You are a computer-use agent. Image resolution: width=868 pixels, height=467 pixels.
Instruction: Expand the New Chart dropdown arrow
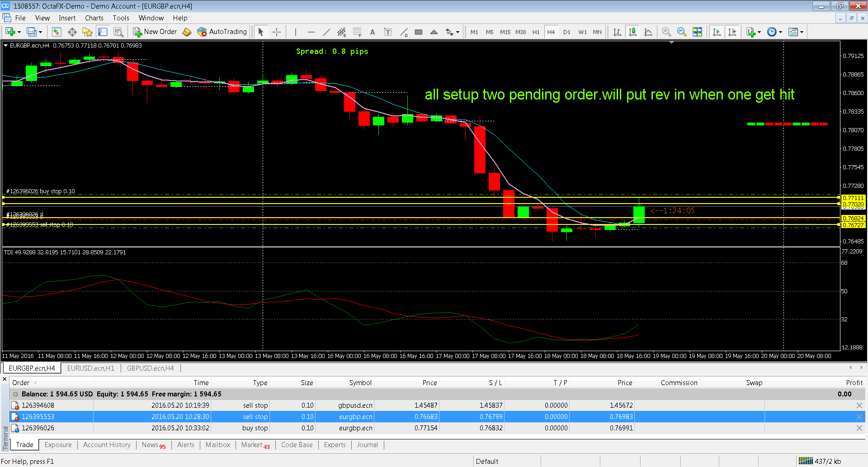(19, 32)
